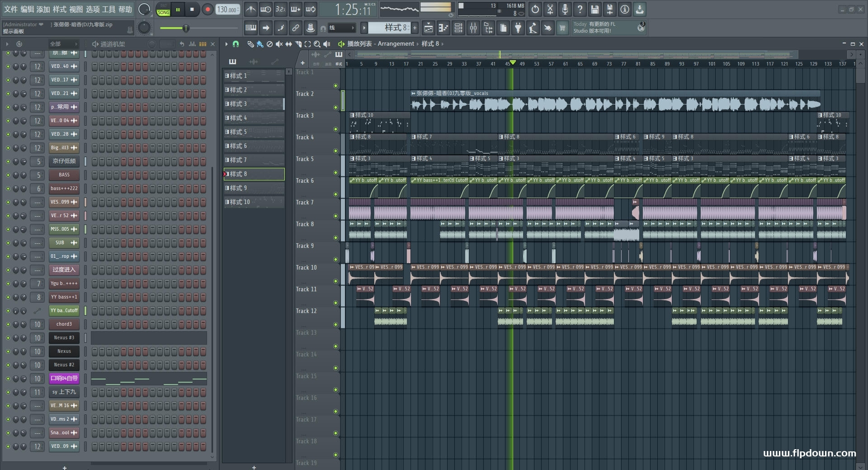Adjust the main volume slider in toolbar
This screenshot has width=868, height=470.
pyautogui.click(x=186, y=28)
